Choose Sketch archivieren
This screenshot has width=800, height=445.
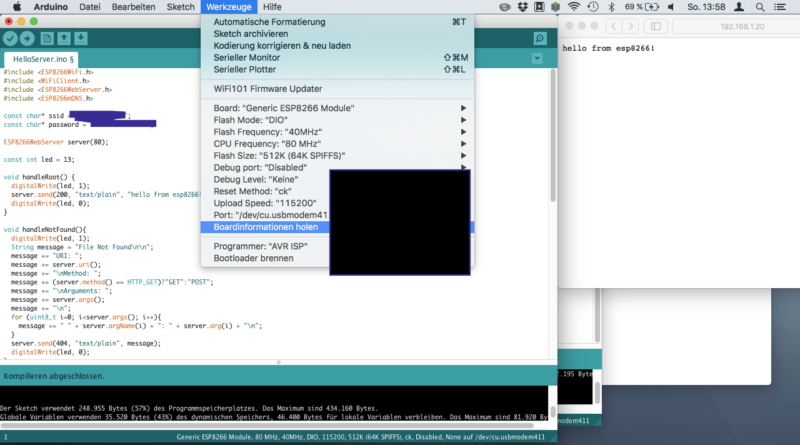pos(337,34)
